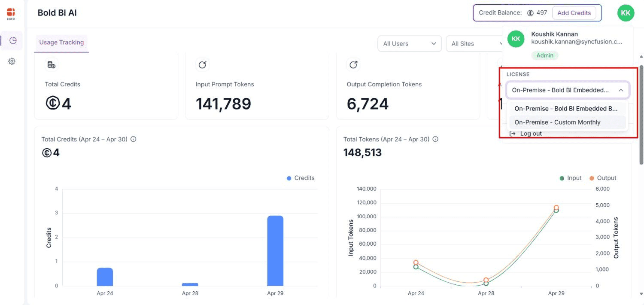644x305 pixels.
Task: Click the Apr 29 credits bar
Action: click(x=275, y=251)
